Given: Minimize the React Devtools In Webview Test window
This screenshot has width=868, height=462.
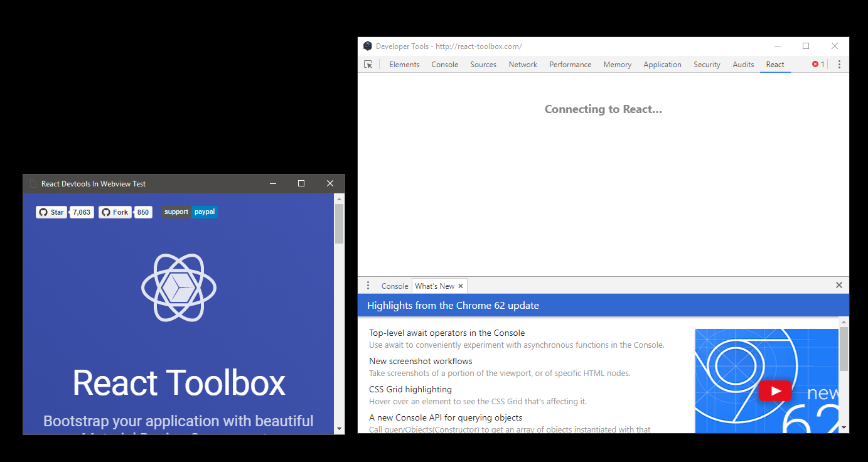Looking at the screenshot, I should 273,183.
